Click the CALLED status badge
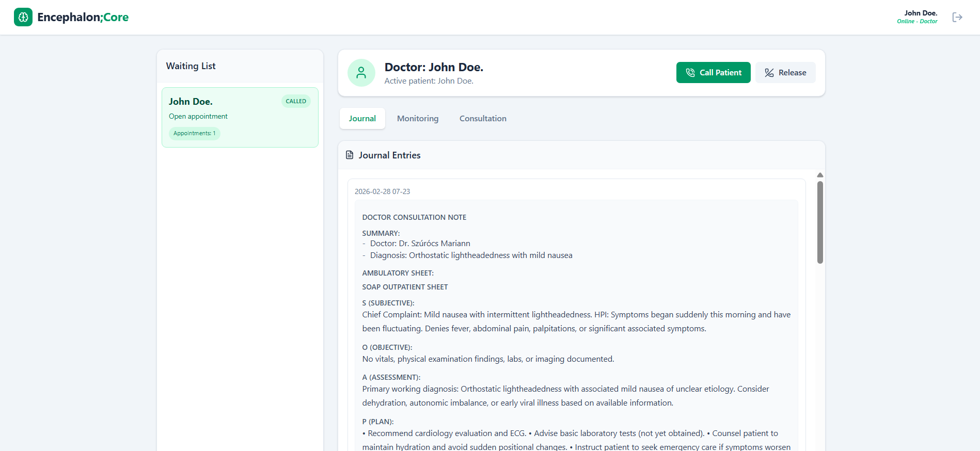 296,101
